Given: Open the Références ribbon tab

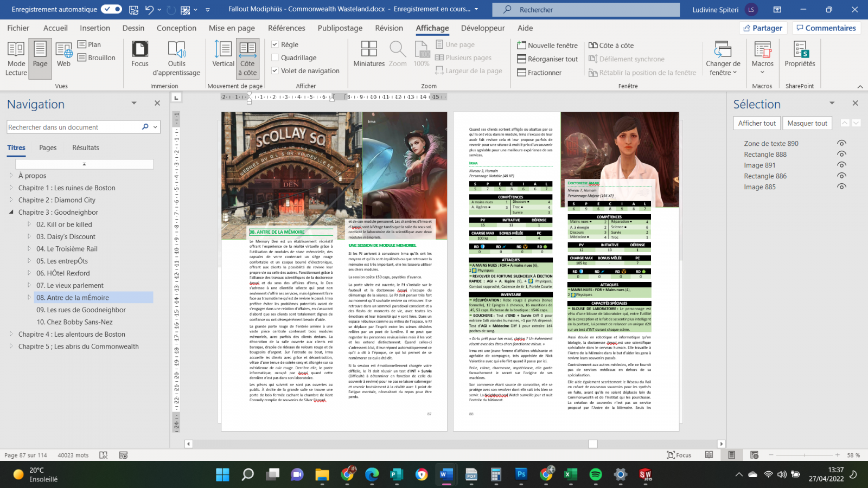Looking at the screenshot, I should point(286,28).
